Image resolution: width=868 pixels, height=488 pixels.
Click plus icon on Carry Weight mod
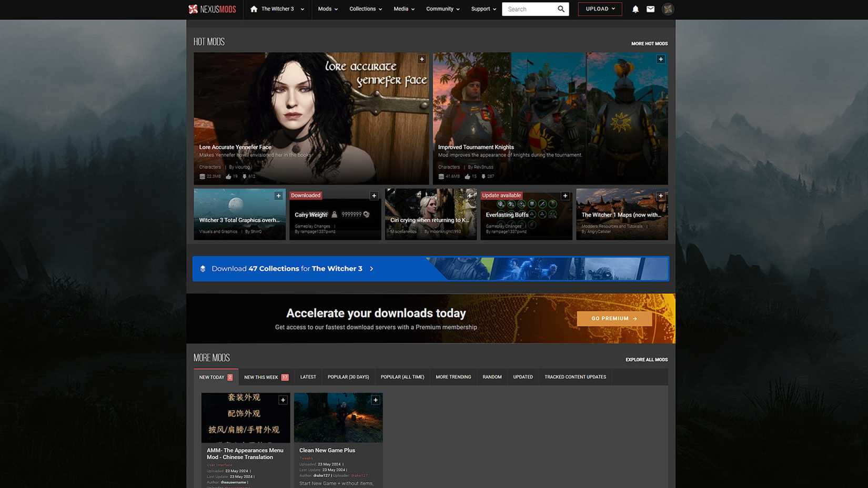[374, 196]
